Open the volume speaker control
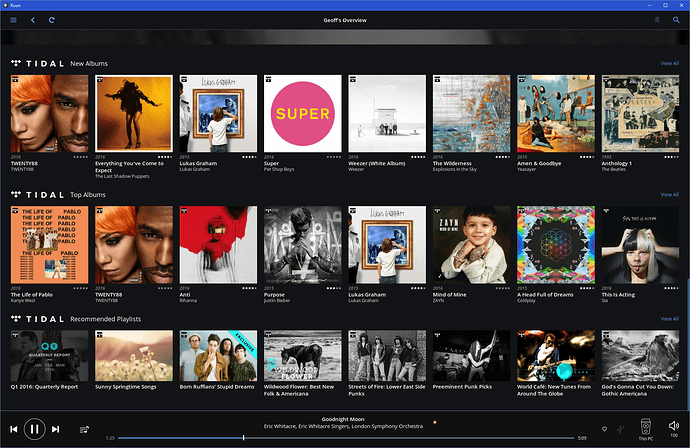690x448 pixels. tap(674, 426)
